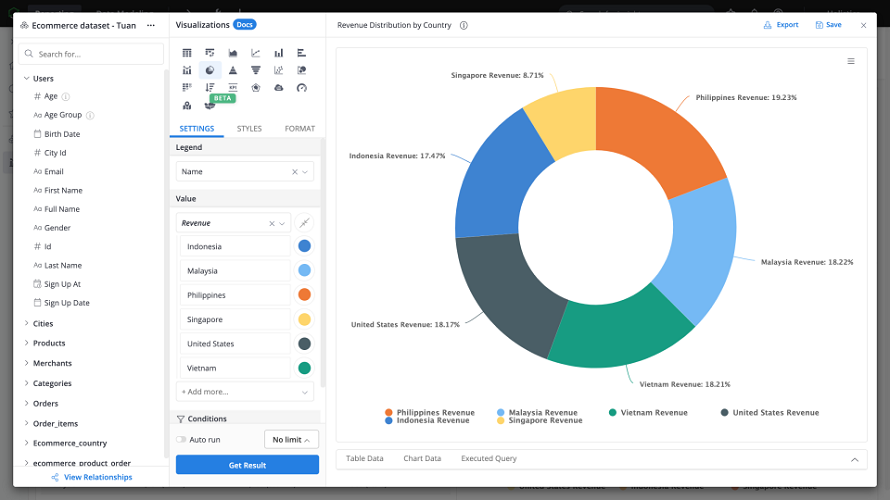Toggle United States Revenue legend entry
The image size is (890, 500).
(x=769, y=412)
